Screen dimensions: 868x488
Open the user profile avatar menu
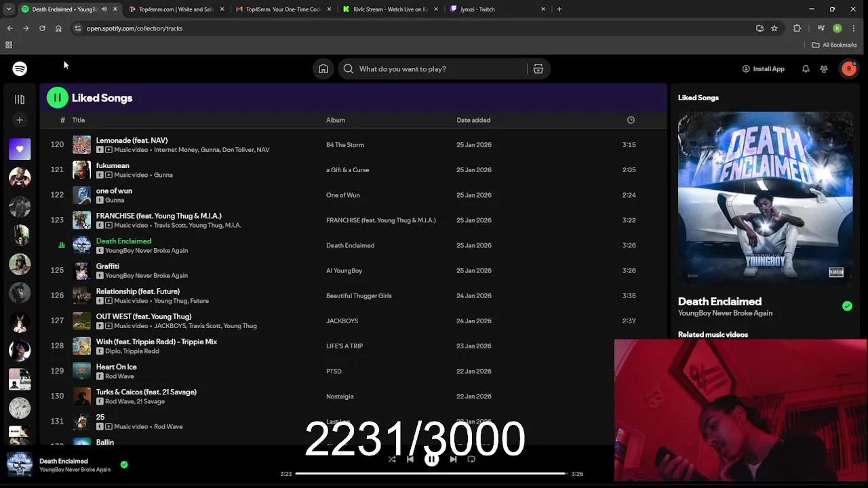pyautogui.click(x=849, y=68)
